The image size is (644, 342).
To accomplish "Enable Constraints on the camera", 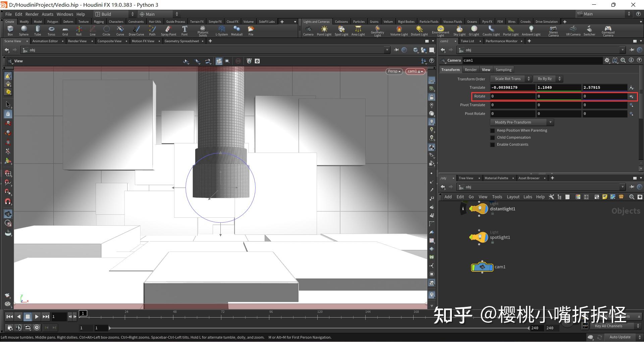I will [492, 144].
